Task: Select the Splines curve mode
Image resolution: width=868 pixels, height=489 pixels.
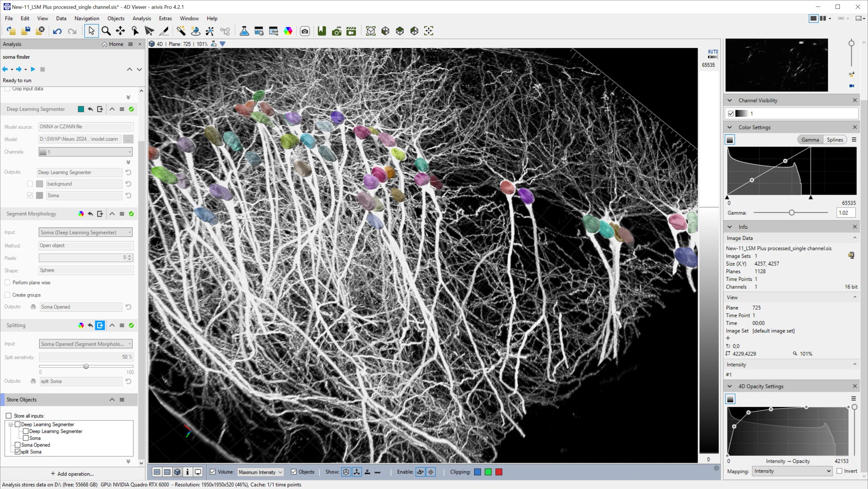Action: pos(835,140)
